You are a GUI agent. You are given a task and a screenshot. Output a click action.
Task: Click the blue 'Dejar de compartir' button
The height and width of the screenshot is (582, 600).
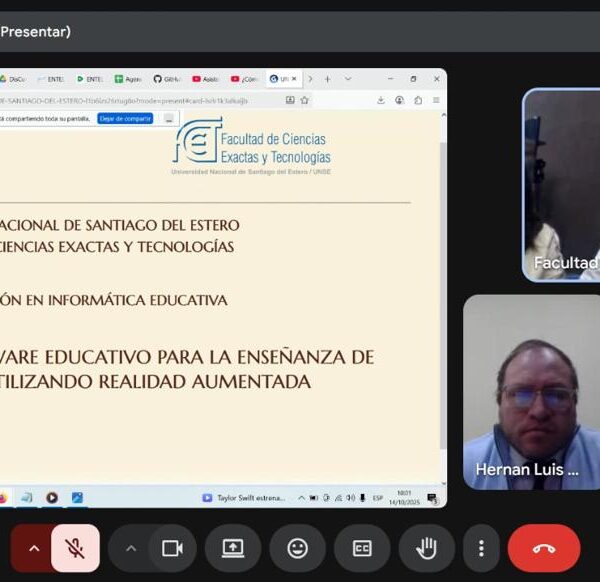125,119
